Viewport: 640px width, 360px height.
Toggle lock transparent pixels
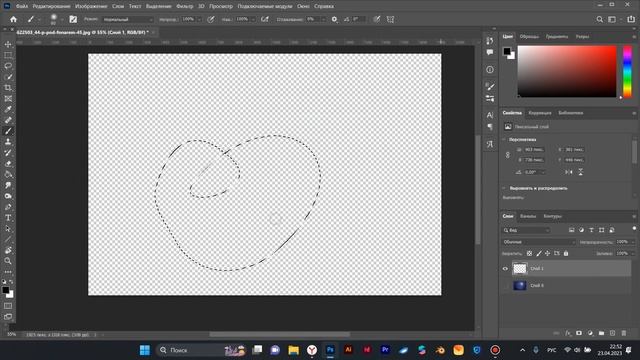point(529,253)
